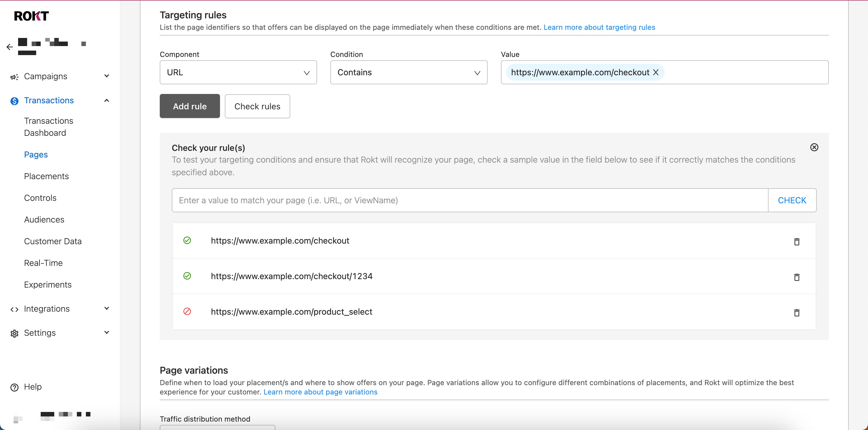This screenshot has width=868, height=430.
Task: Click the https://www.example.com/checkout/1234 text
Action: coord(291,276)
